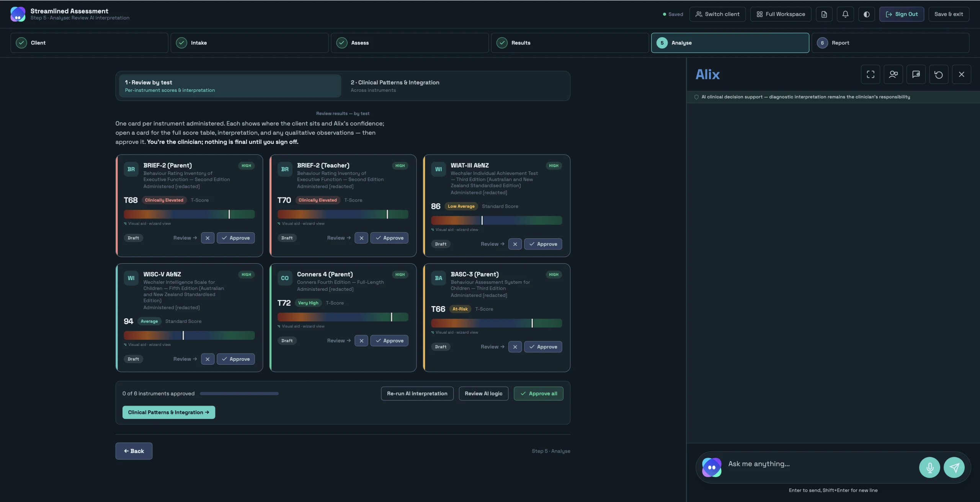Click the BRIEF-2 (Parent) T68 score bar
This screenshot has width=980, height=502.
tap(189, 214)
